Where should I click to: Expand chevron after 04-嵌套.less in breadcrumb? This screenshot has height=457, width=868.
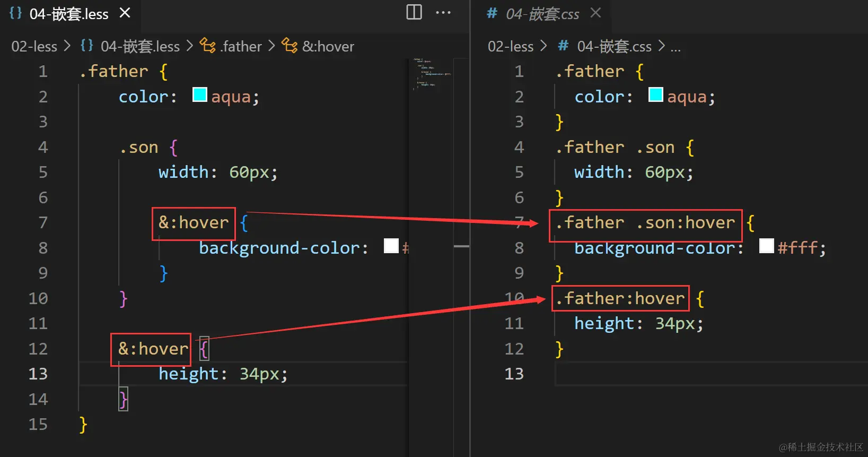tap(189, 46)
